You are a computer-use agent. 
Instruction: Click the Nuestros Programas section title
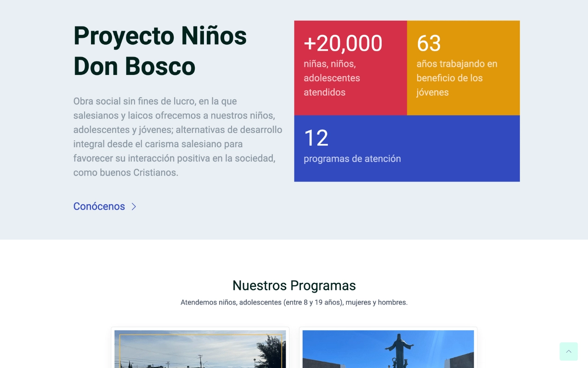(x=294, y=285)
